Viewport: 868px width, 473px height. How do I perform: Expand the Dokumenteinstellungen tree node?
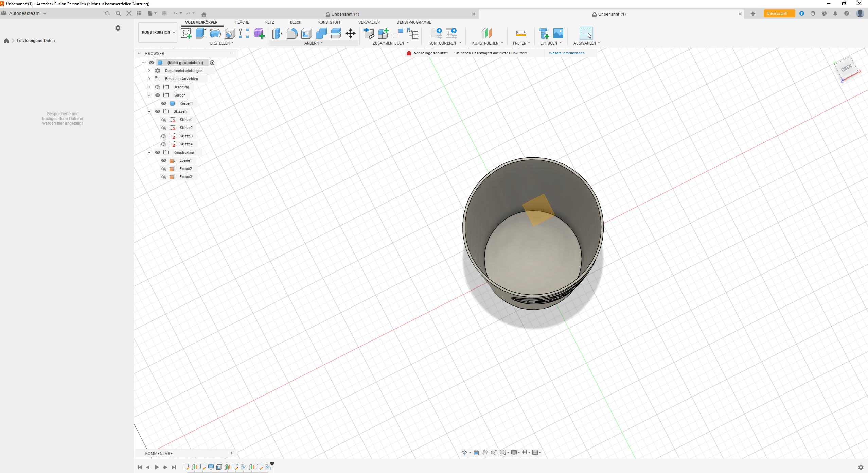(149, 71)
